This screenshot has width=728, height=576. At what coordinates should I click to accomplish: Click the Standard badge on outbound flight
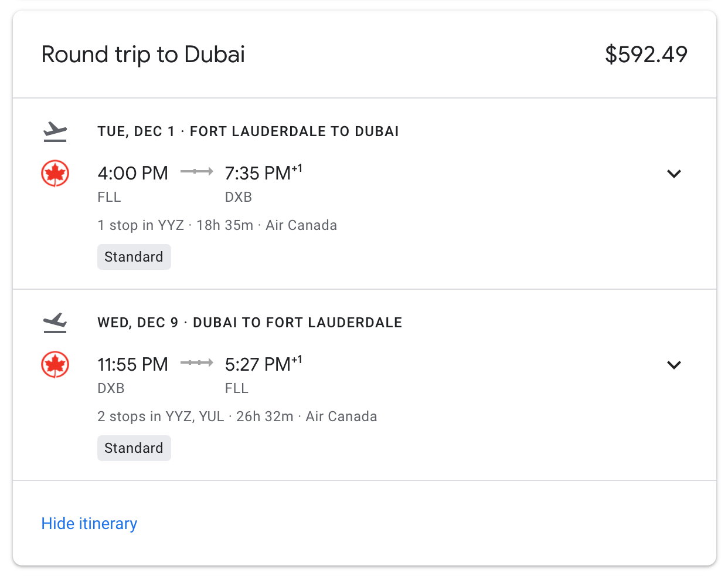[x=134, y=257]
